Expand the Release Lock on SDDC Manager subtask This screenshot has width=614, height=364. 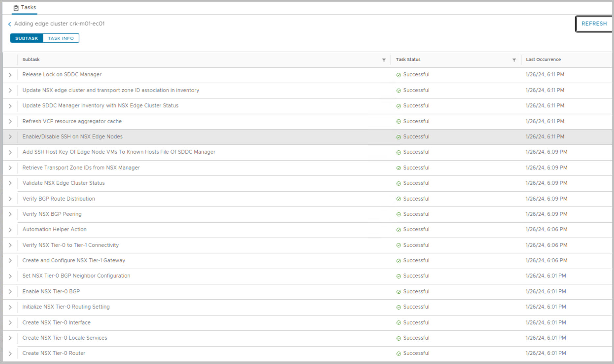coord(10,75)
